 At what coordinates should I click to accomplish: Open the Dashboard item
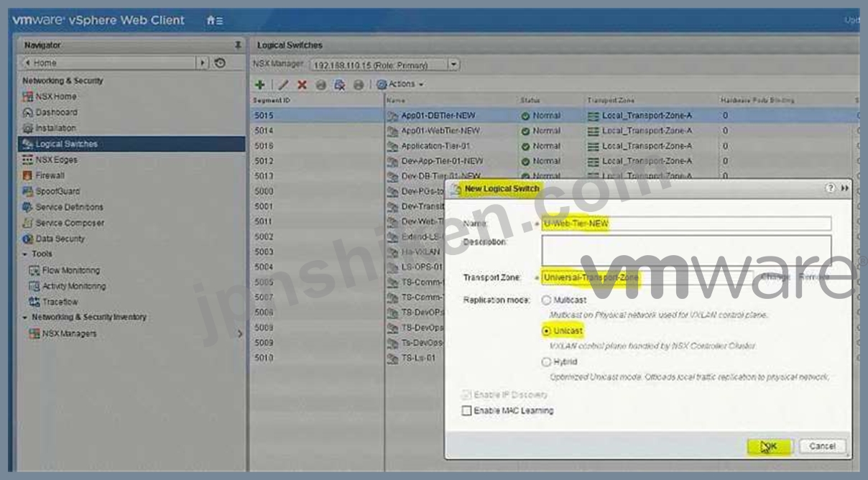pyautogui.click(x=56, y=112)
